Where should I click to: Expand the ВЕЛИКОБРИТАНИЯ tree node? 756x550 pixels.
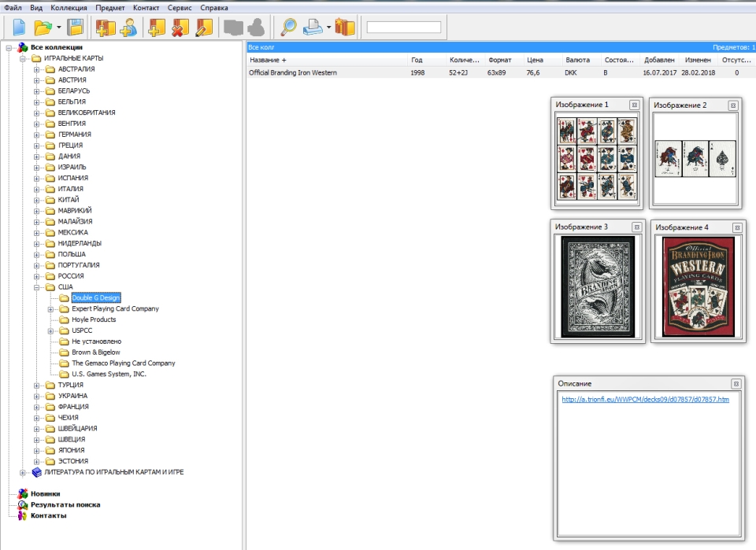(x=37, y=113)
